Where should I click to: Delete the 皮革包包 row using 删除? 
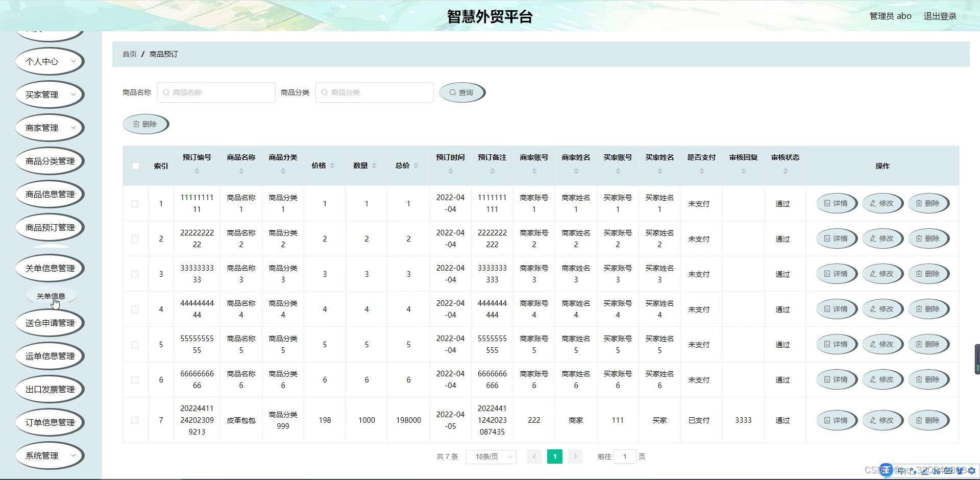[x=927, y=420]
